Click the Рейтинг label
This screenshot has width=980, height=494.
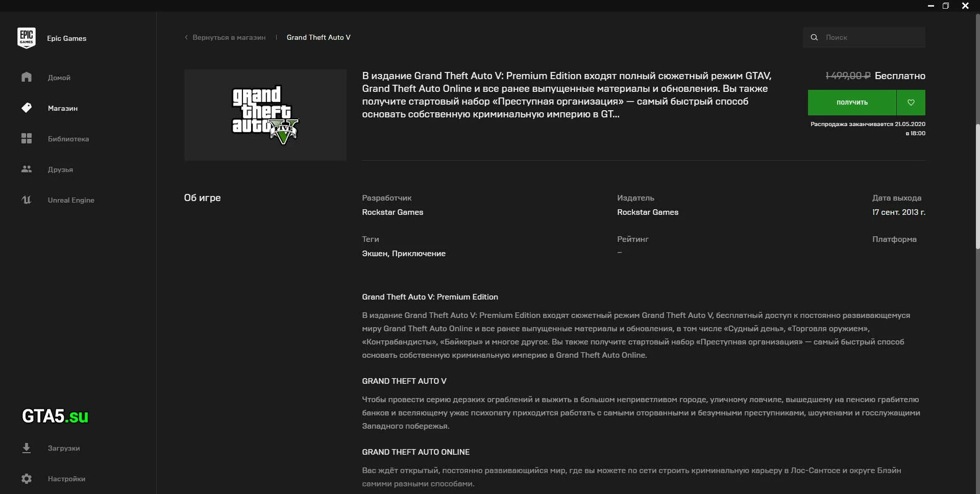coord(633,239)
